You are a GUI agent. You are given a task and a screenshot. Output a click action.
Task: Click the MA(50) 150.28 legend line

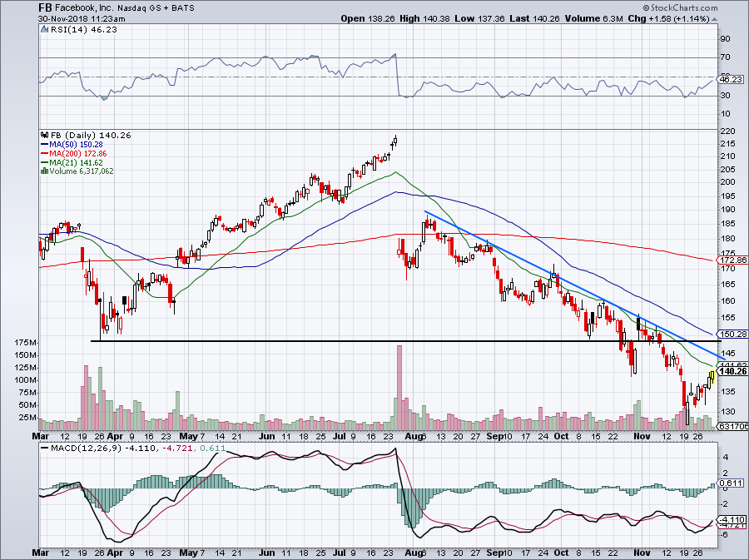click(x=72, y=144)
